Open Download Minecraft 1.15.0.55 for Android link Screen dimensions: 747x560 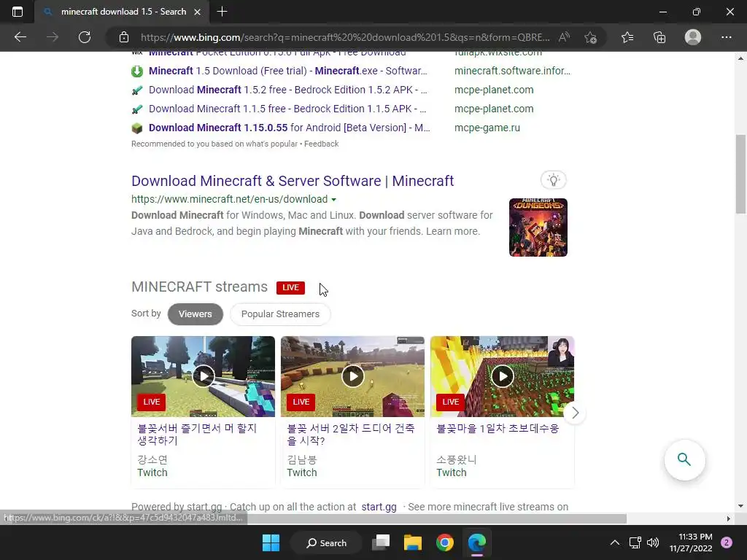[x=289, y=128]
